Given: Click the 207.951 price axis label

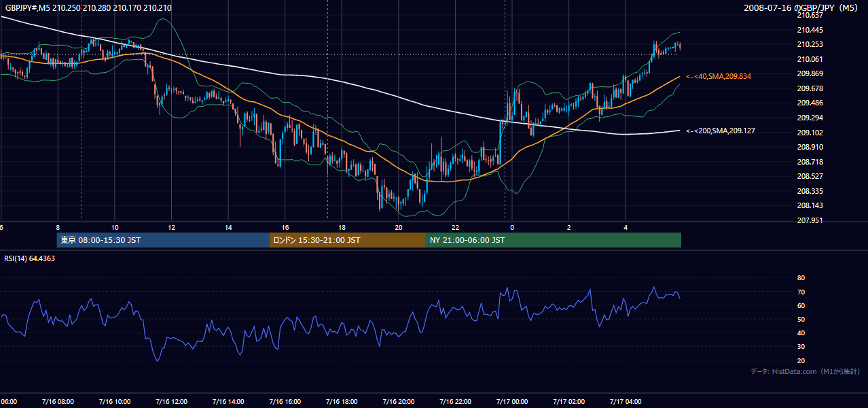Looking at the screenshot, I should [810, 220].
